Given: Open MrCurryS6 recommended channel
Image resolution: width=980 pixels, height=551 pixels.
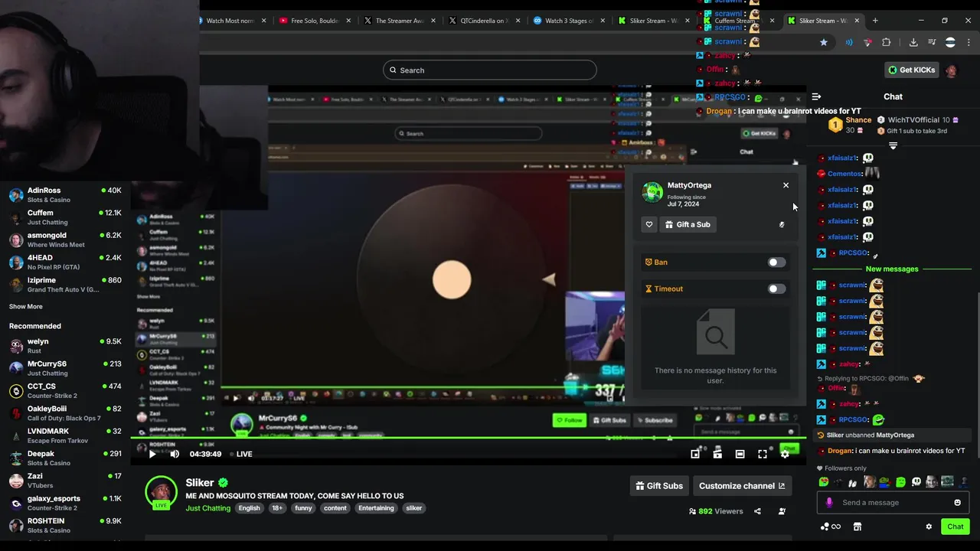Looking at the screenshot, I should point(65,368).
